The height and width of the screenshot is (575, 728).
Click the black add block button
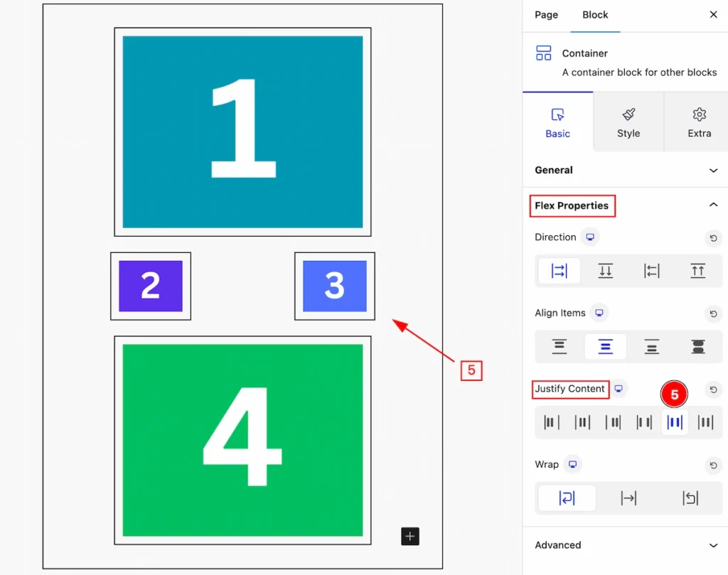point(410,537)
